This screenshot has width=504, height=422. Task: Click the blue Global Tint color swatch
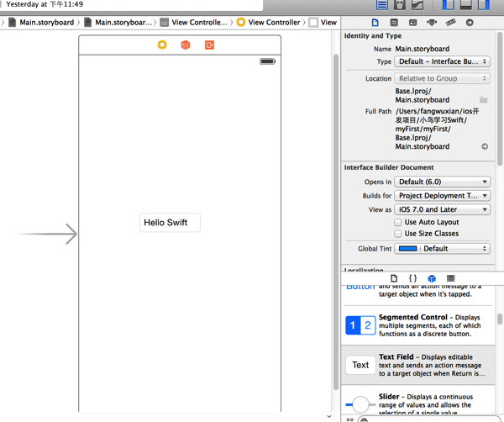point(407,249)
